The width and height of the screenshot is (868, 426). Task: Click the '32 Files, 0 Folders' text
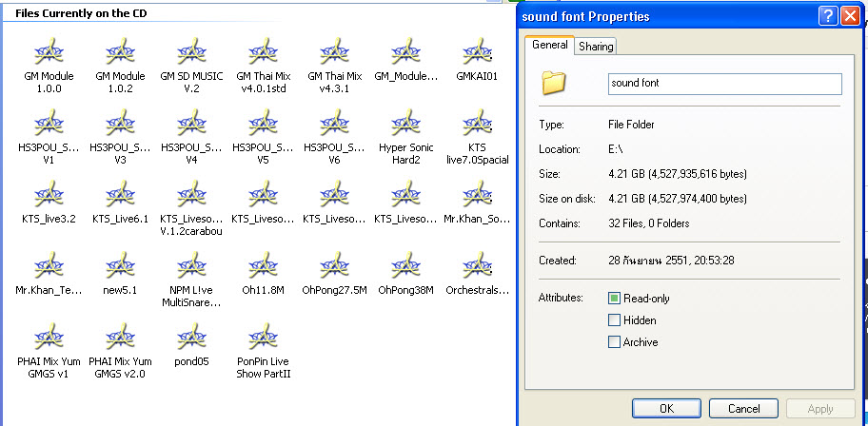click(x=648, y=223)
